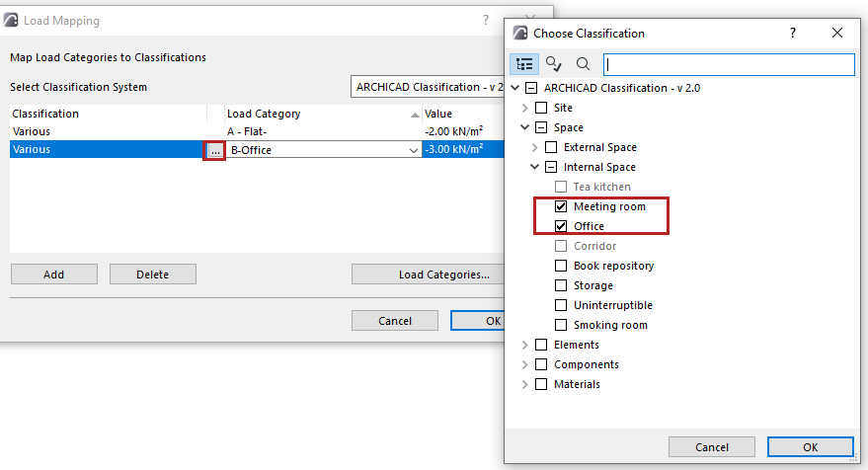Open the Select Classification System dropdown
This screenshot has height=470, width=868.
pyautogui.click(x=428, y=87)
